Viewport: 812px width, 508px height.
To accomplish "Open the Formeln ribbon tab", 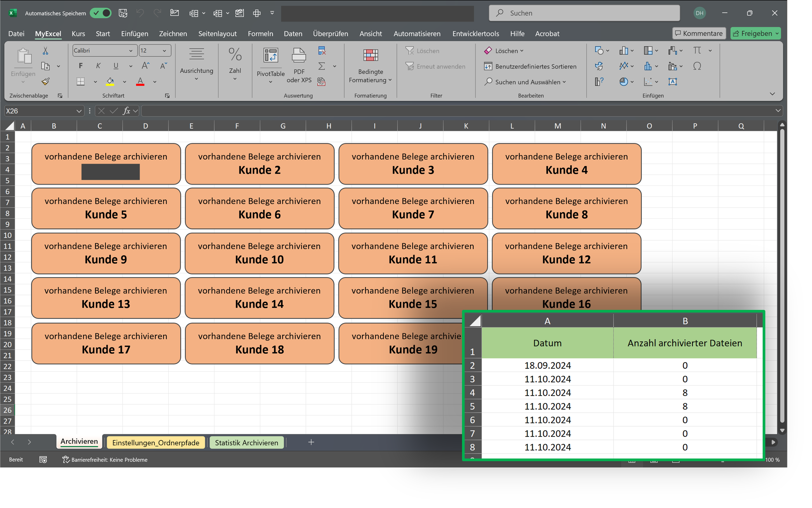I will coord(260,33).
